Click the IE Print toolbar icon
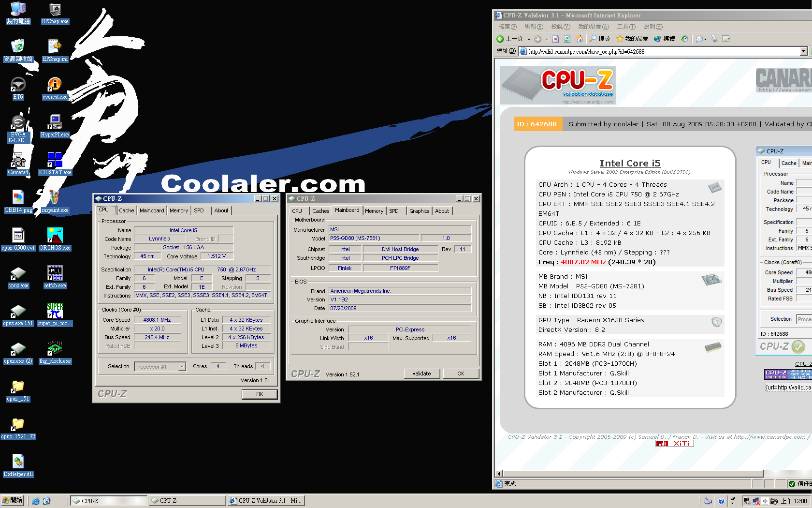Viewport: 812px width, 508px height. [714, 39]
